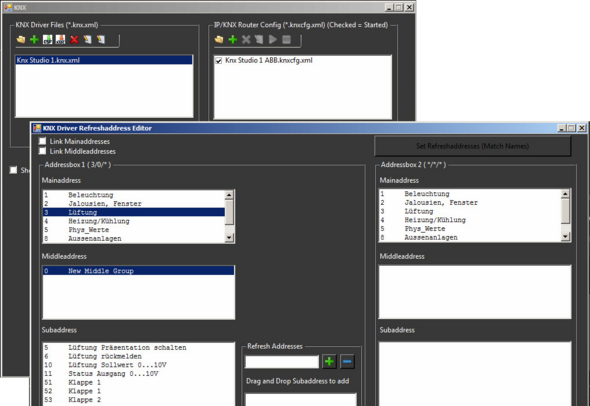This screenshot has width=590, height=406.
Task: Click Set Refreshaddresses (Match Names) button
Action: 473,146
